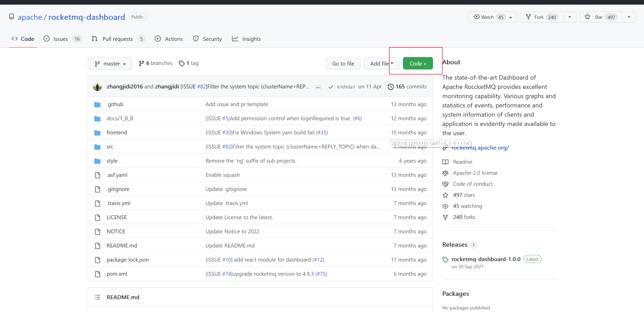Click the README.md file icon in list
Image resolution: width=644 pixels, height=313 pixels.
click(97, 246)
